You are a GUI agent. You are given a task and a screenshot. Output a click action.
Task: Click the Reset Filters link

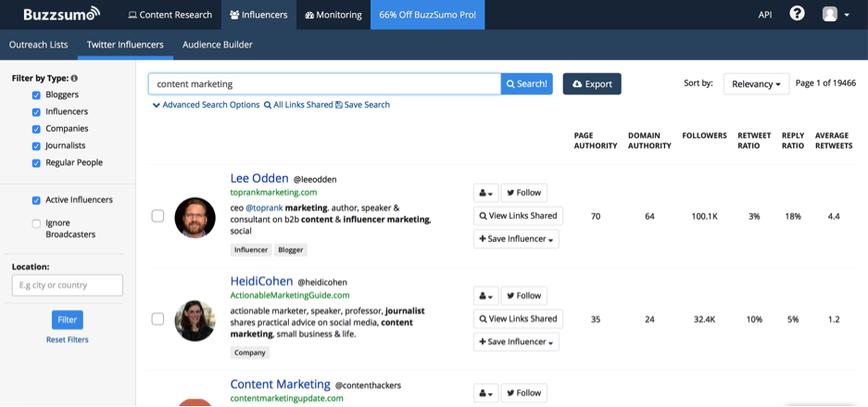pyautogui.click(x=67, y=340)
